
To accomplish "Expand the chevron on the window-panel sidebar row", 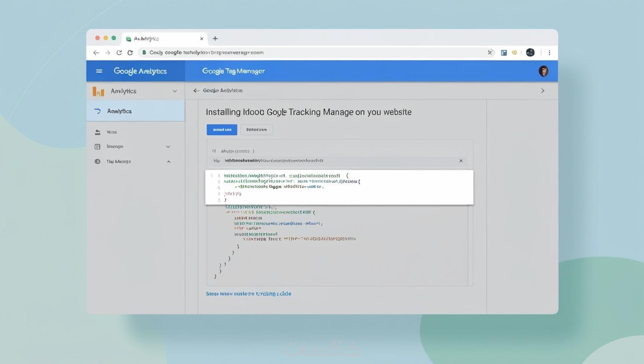I will point(168,147).
